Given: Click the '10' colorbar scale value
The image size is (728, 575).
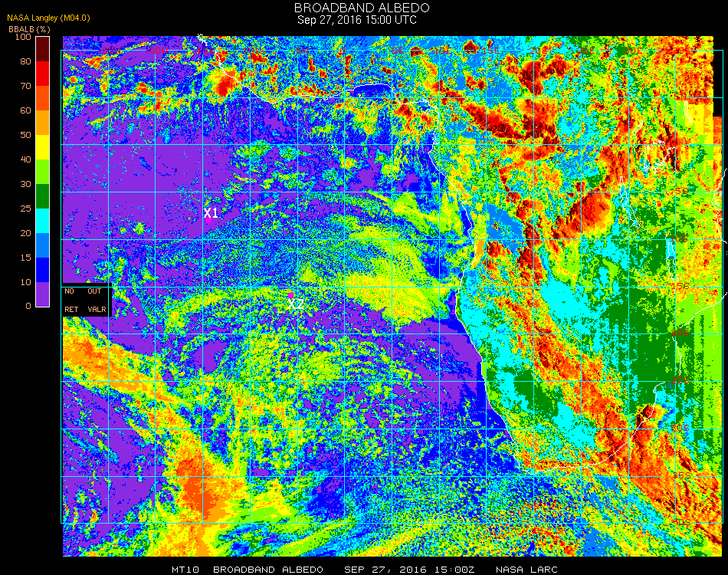Looking at the screenshot, I should [25, 282].
